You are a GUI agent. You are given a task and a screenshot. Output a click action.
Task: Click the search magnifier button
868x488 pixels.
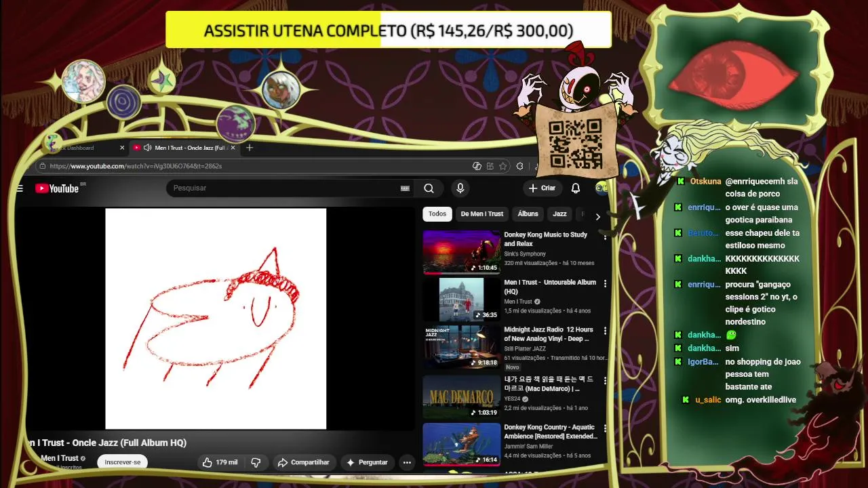click(429, 188)
